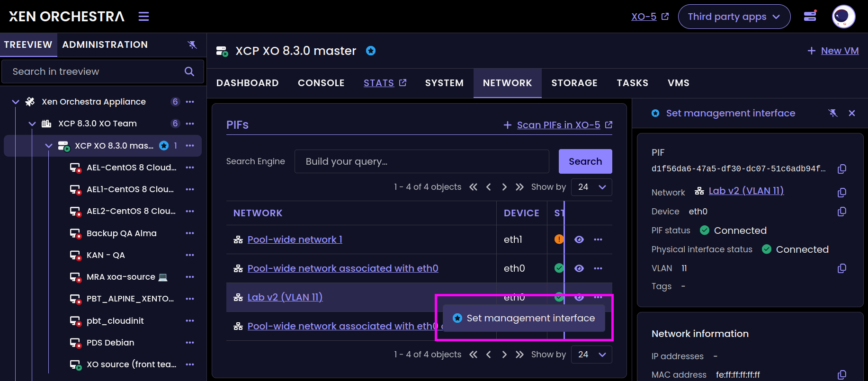Open the Pool-wide network 1 link
Viewport: 868px width, 381px height.
[x=295, y=239]
